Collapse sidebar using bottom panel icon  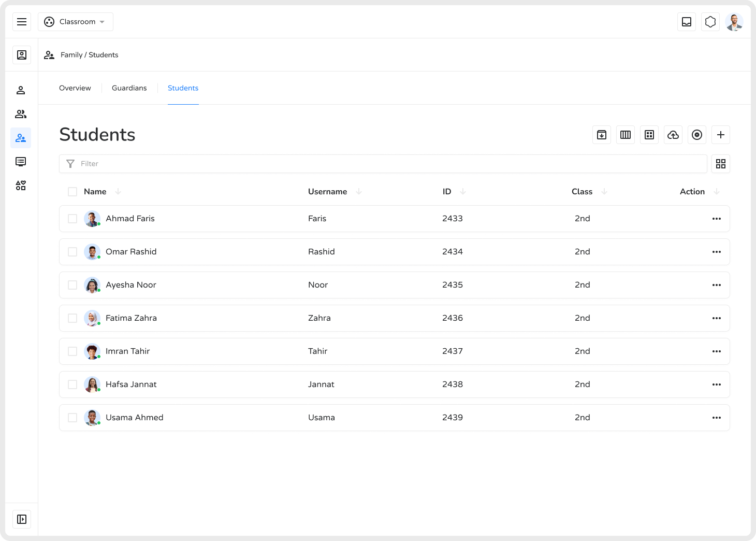[x=22, y=519]
